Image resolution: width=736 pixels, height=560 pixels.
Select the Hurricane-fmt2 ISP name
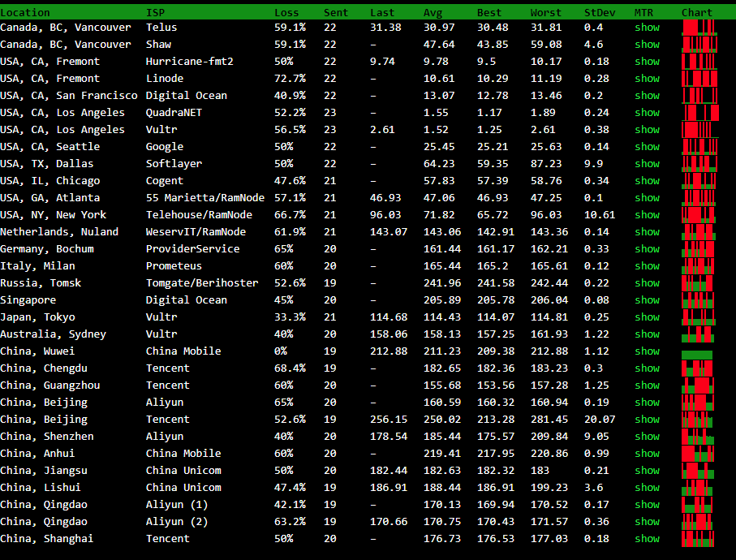pyautogui.click(x=190, y=62)
